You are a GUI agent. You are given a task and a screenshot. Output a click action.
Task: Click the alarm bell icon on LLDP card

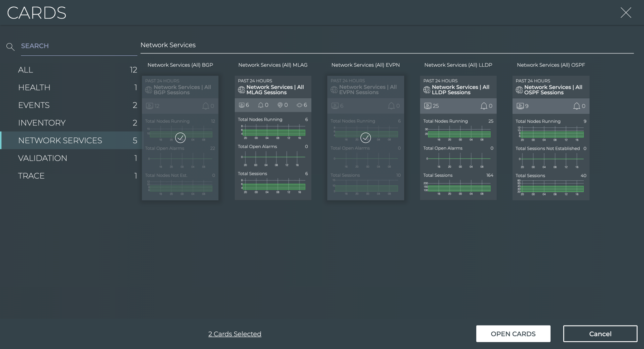coord(484,106)
